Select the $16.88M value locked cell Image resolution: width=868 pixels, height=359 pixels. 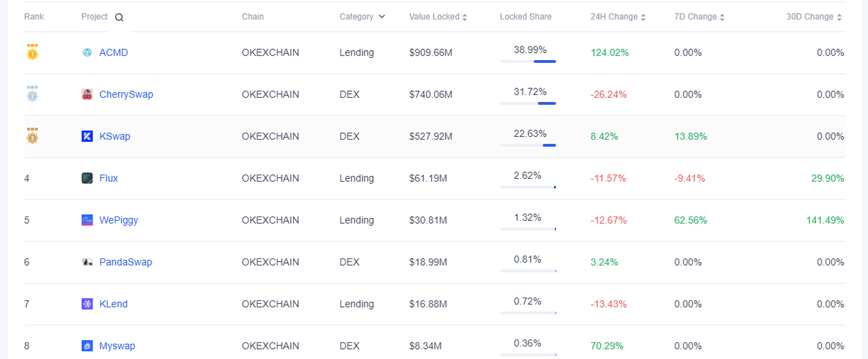coord(427,304)
